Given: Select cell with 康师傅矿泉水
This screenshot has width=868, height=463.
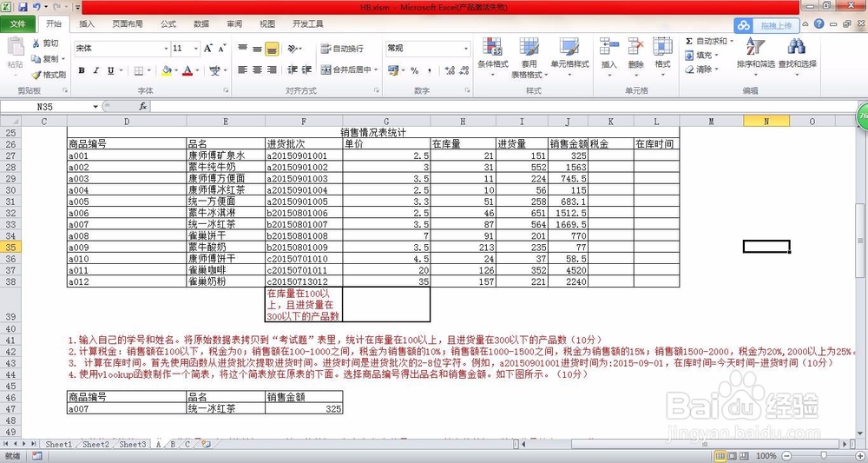Looking at the screenshot, I should (226, 156).
